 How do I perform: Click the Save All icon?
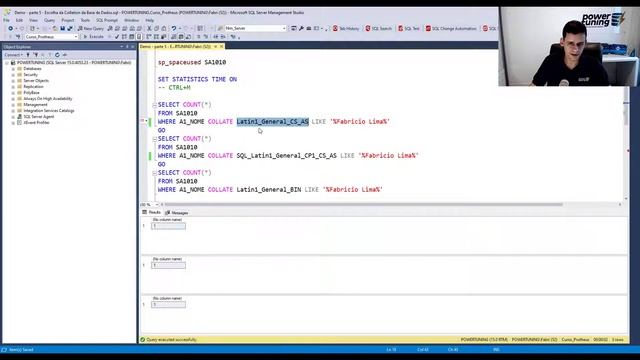[x=69, y=29]
